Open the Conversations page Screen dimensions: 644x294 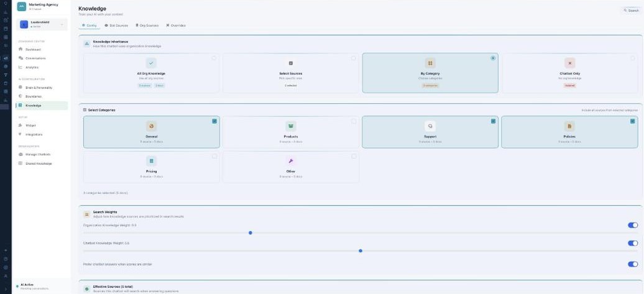click(41, 58)
